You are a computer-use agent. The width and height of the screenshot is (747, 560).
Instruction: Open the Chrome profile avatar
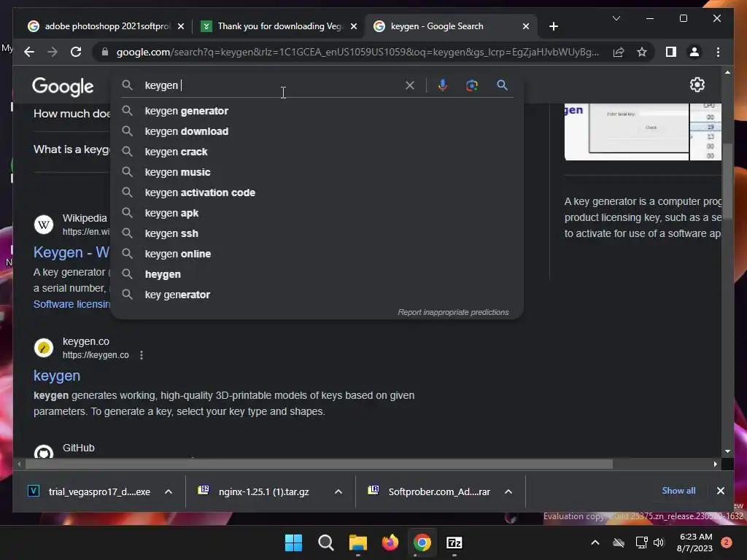click(x=694, y=52)
